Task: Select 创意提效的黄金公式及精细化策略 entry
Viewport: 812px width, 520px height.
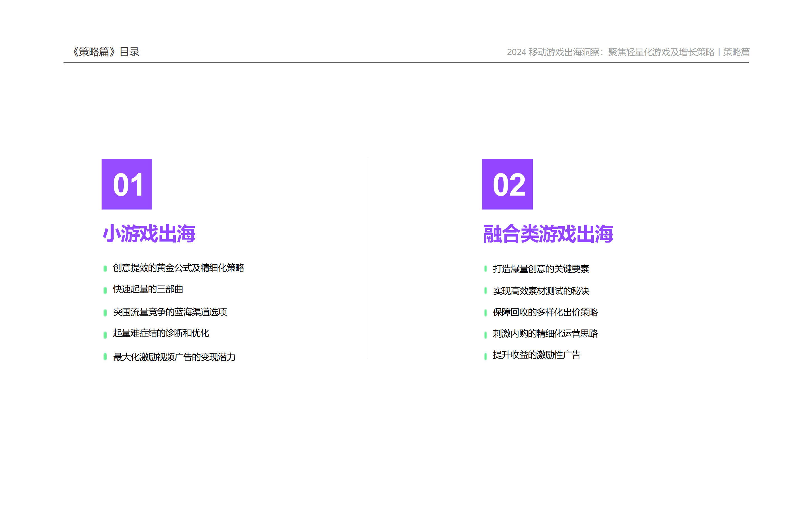Action: pyautogui.click(x=178, y=268)
